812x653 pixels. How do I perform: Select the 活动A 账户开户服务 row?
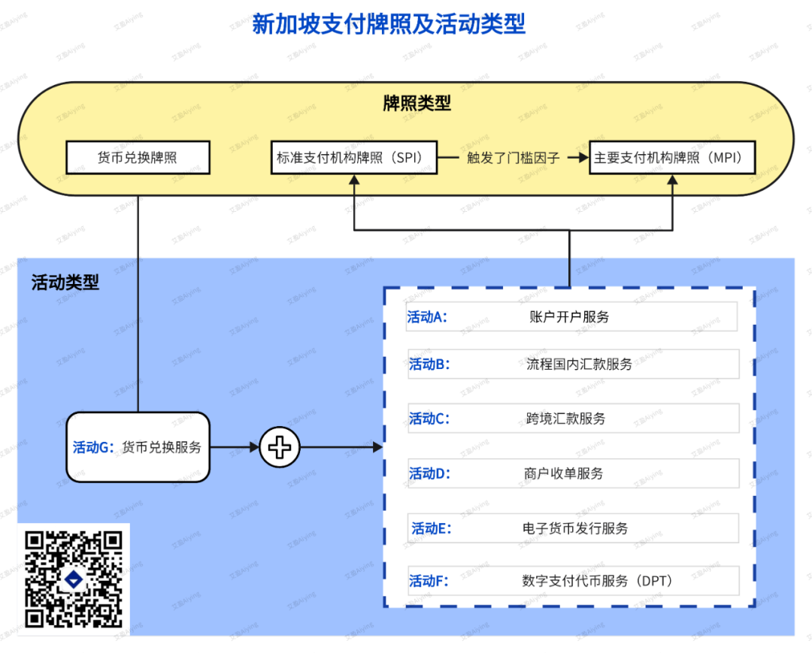[572, 317]
